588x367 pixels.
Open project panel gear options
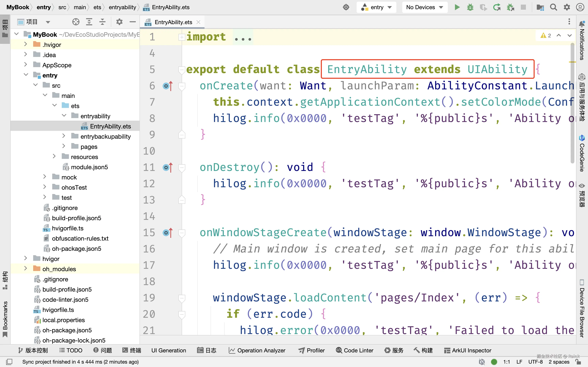(119, 22)
